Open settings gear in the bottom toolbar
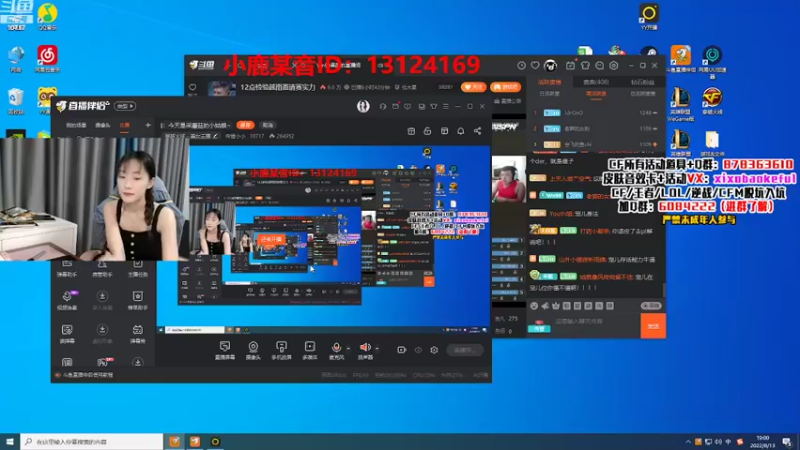The width and height of the screenshot is (800, 450). pyautogui.click(x=434, y=350)
